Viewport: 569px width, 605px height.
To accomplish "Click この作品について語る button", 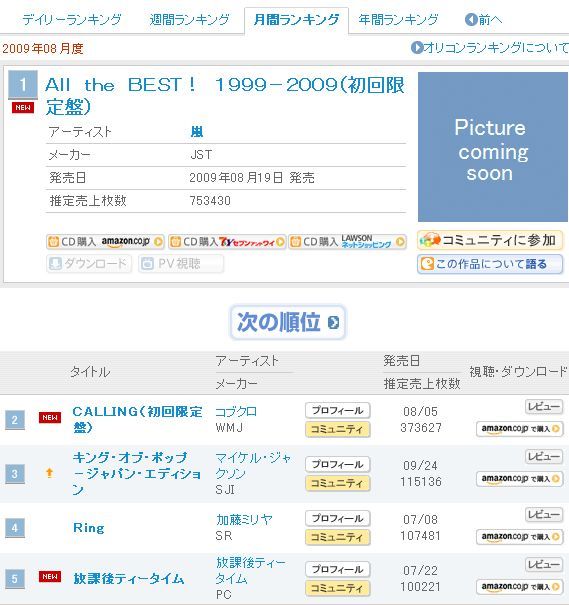I will click(x=490, y=264).
